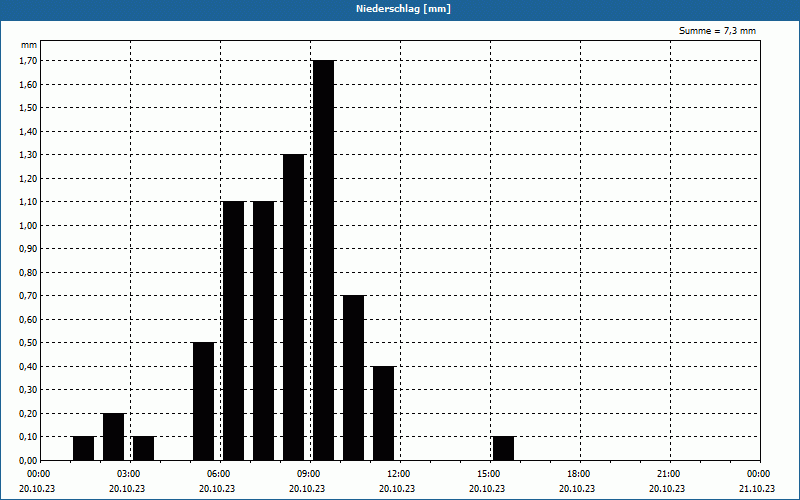800x500 pixels.
Task: Select the 20.10.23 date under 12:00
Action: click(x=397, y=488)
